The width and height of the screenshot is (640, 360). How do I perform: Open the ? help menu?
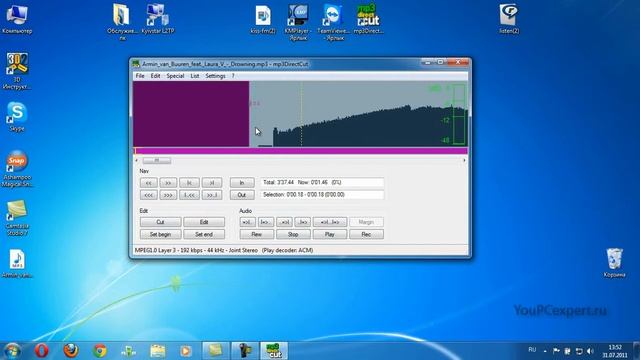[233, 76]
